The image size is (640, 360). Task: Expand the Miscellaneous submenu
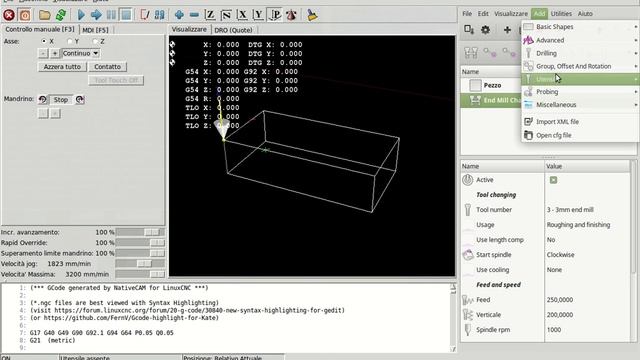click(580, 105)
